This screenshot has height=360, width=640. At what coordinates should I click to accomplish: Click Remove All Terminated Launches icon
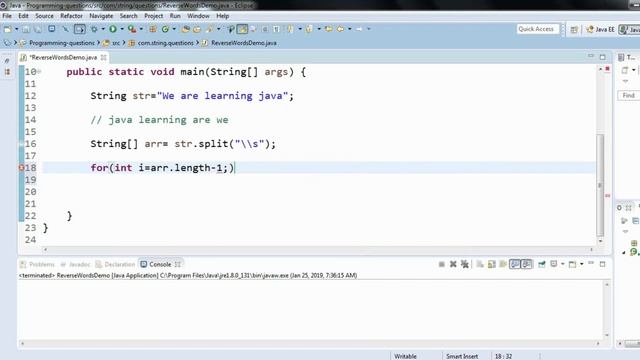click(465, 264)
